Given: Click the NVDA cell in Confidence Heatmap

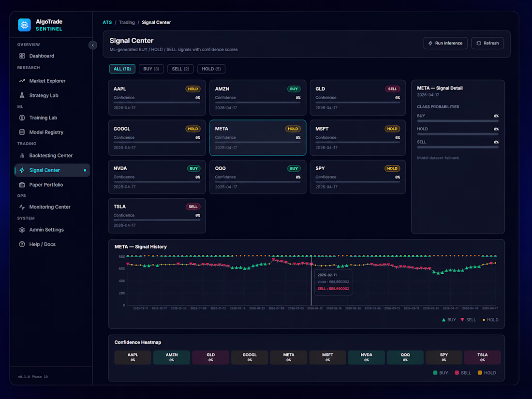Looking at the screenshot, I should [367, 357].
